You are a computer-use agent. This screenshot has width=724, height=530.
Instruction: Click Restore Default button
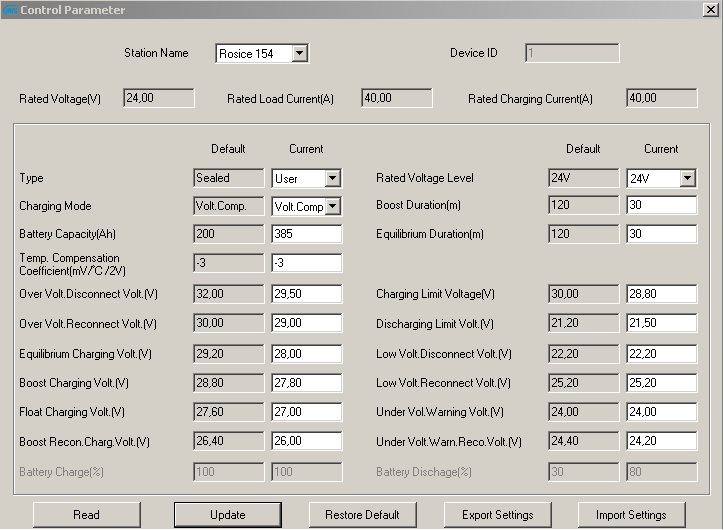click(362, 515)
